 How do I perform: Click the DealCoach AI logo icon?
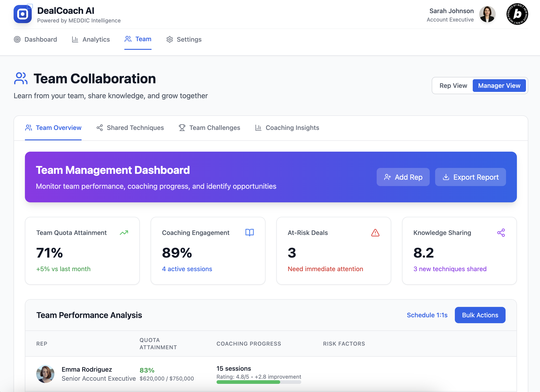pos(23,14)
